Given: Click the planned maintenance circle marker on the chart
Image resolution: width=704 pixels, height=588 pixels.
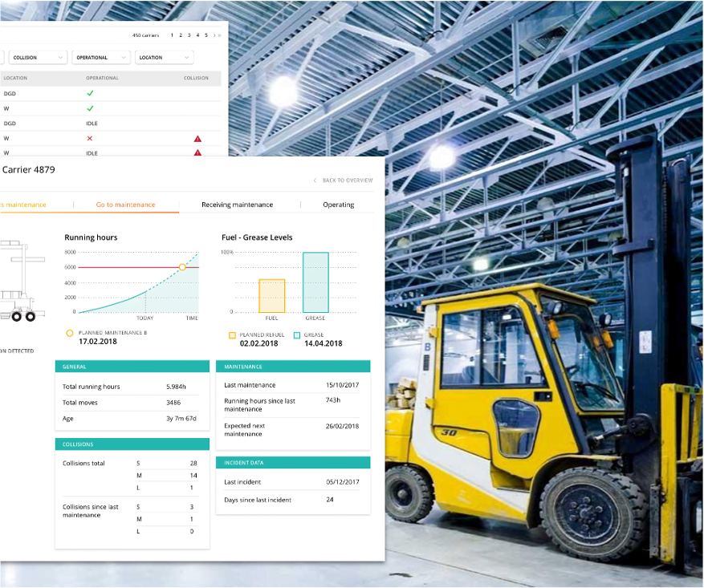Looking at the screenshot, I should click(181, 268).
